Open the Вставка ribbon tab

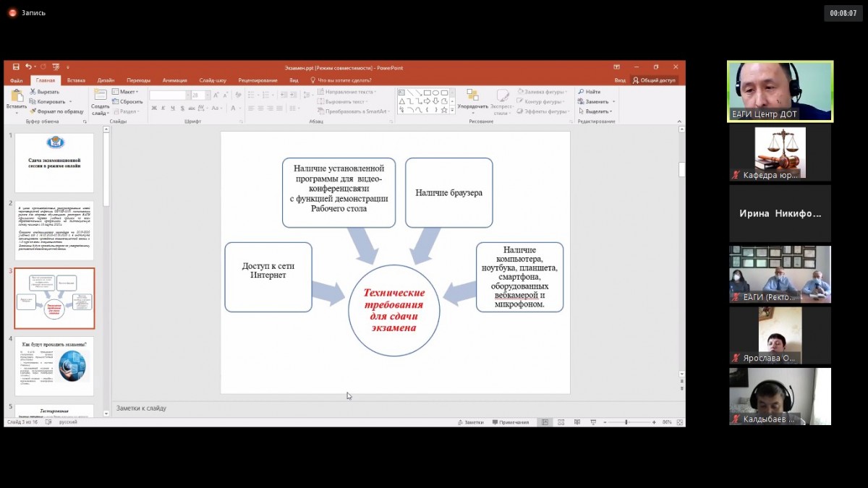tap(76, 80)
